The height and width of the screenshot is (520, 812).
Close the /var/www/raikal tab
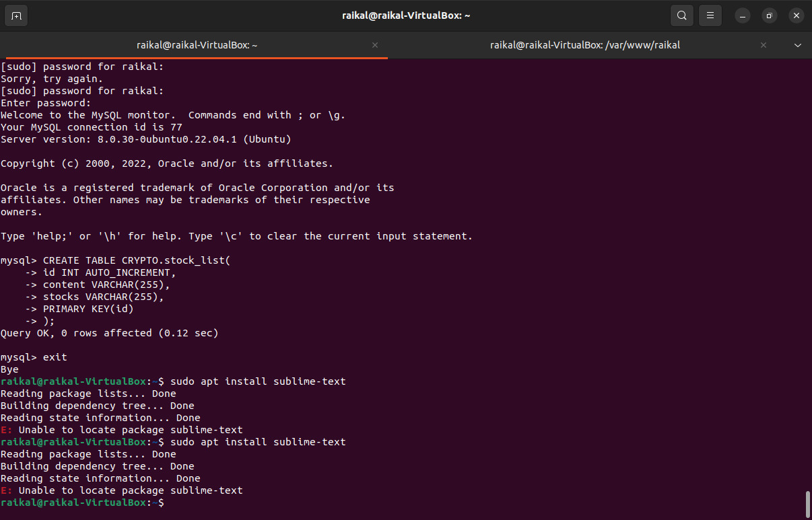763,45
